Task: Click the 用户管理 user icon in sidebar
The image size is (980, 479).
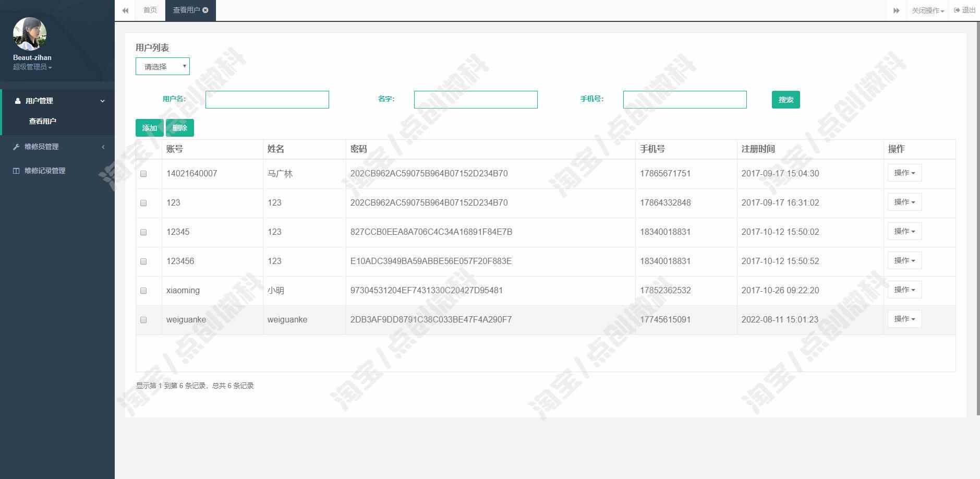Action: point(18,101)
